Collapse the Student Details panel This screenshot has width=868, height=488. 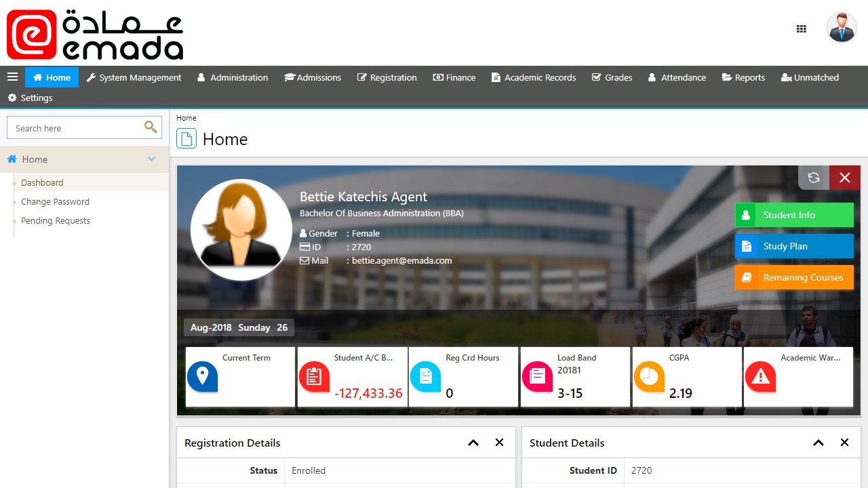click(x=818, y=443)
